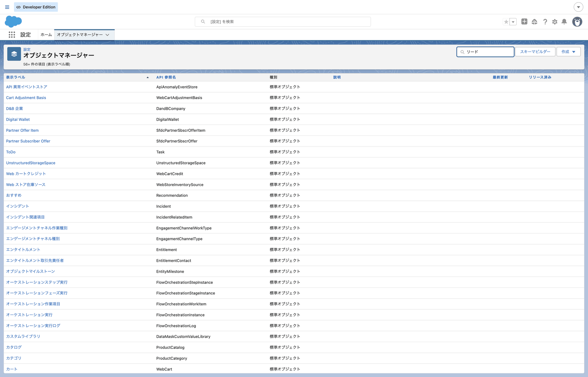
Task: Click the Object Manager layers icon
Action: tap(14, 54)
